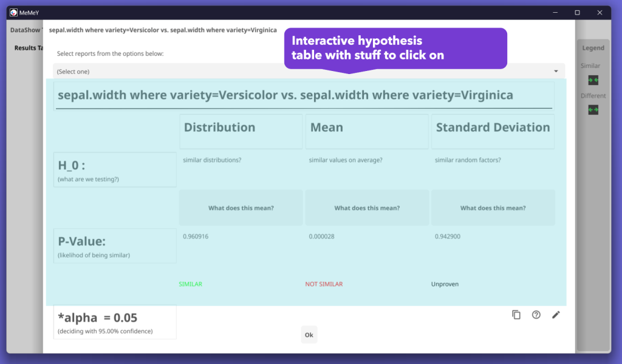Click the MeMeY app logo icon
Image resolution: width=622 pixels, height=364 pixels.
click(x=13, y=13)
